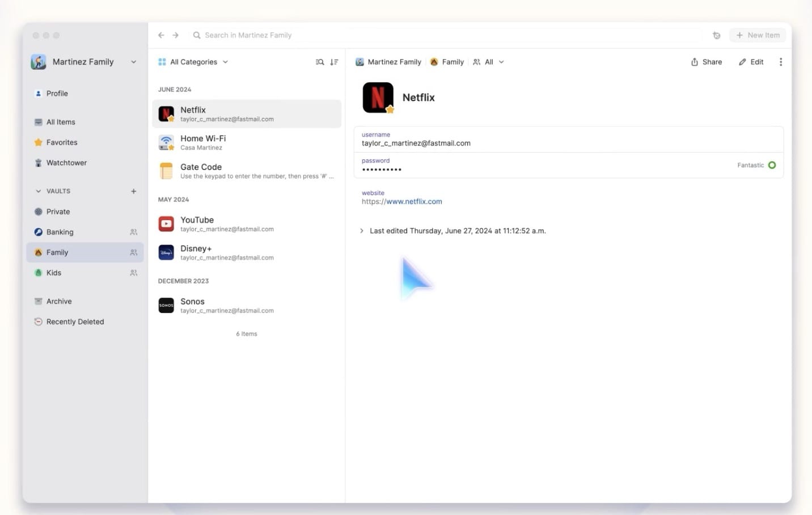Click the filter list search icon
Screen dimensions: 812x515
coord(320,62)
